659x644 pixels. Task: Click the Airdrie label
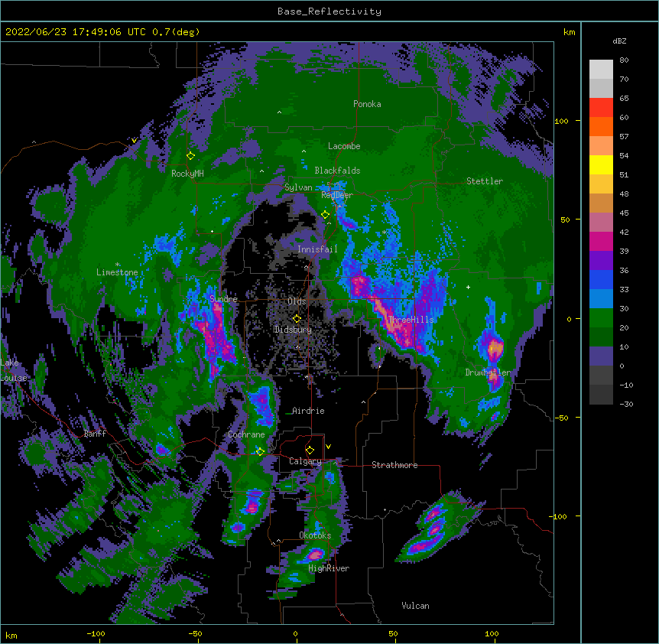point(308,411)
